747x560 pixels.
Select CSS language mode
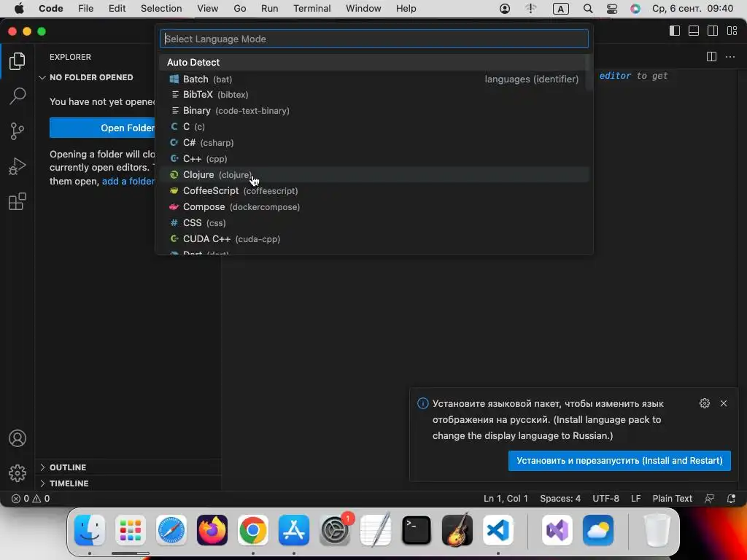373,223
